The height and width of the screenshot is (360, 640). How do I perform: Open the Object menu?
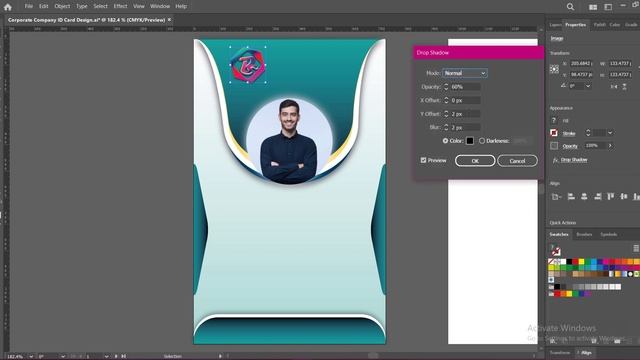tap(62, 7)
